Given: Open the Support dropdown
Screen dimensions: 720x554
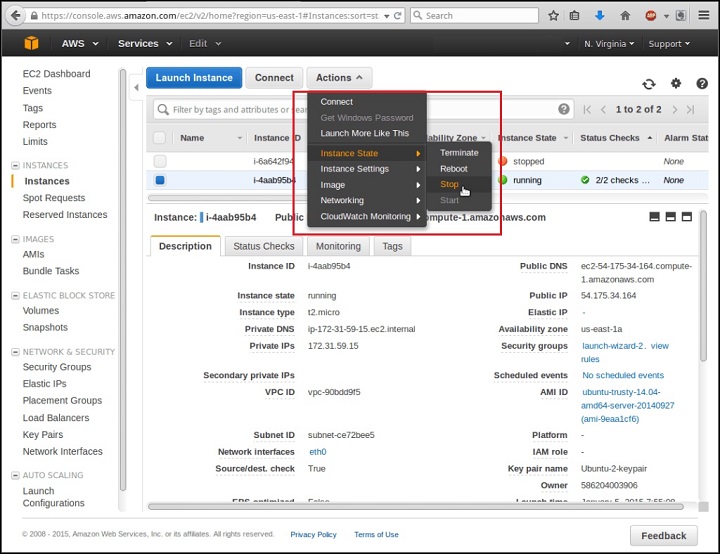Looking at the screenshot, I should click(x=669, y=44).
